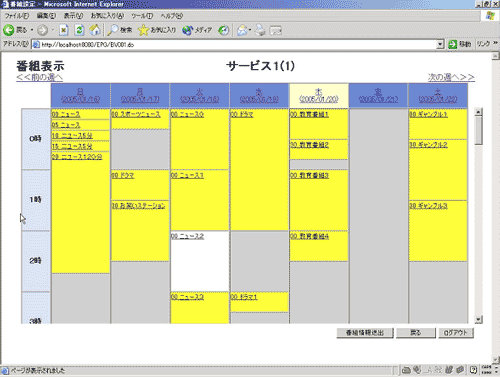
Task: Expand the address bar dropdown arrow
Action: [440, 44]
